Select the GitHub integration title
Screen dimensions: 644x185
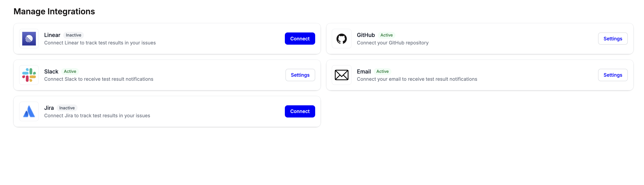pyautogui.click(x=366, y=35)
